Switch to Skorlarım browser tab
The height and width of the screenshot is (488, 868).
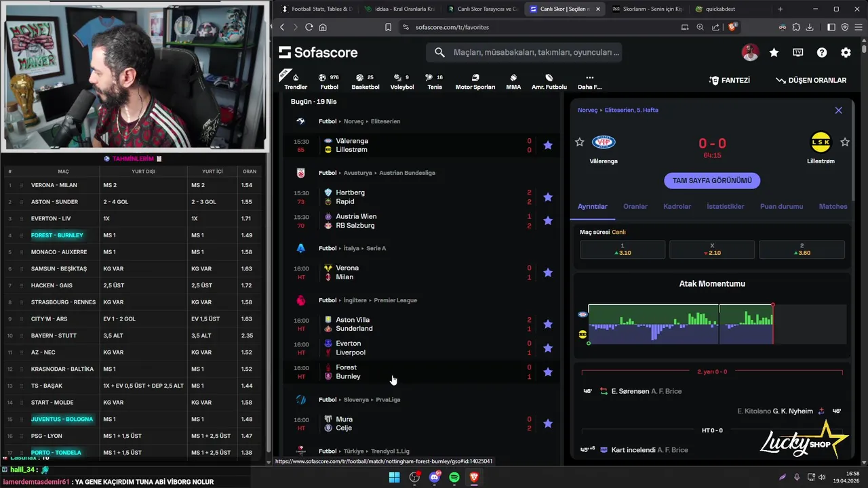coord(647,9)
